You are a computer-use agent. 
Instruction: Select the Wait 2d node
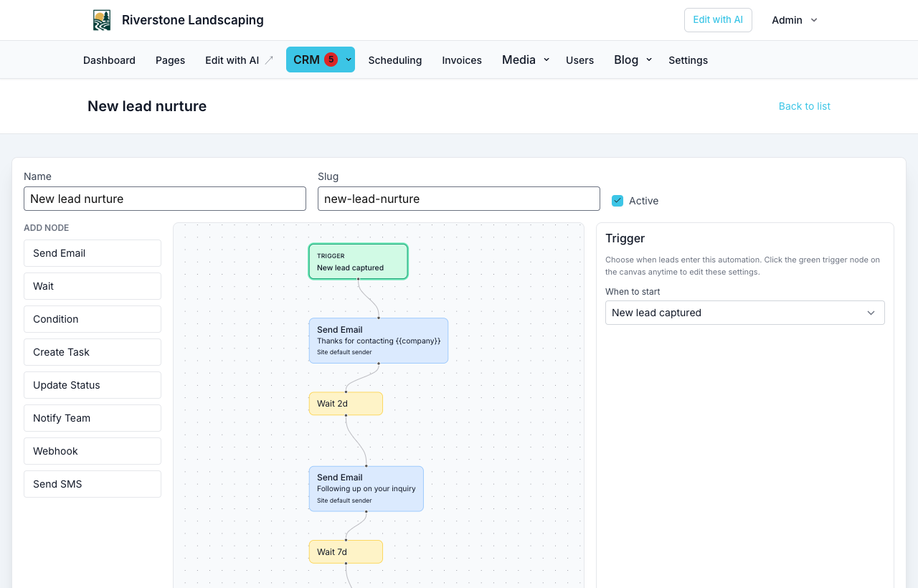(346, 404)
